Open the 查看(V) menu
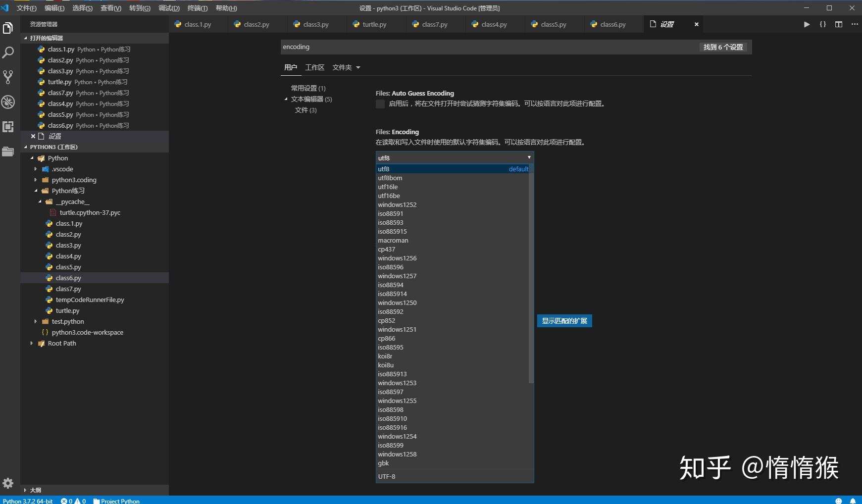The width and height of the screenshot is (862, 504). [111, 8]
